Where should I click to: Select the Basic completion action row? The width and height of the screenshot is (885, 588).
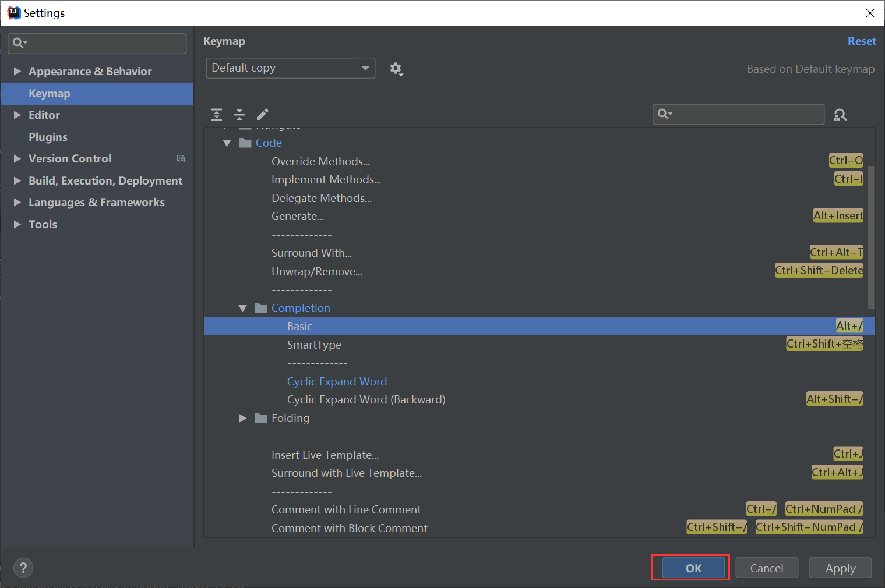[539, 326]
